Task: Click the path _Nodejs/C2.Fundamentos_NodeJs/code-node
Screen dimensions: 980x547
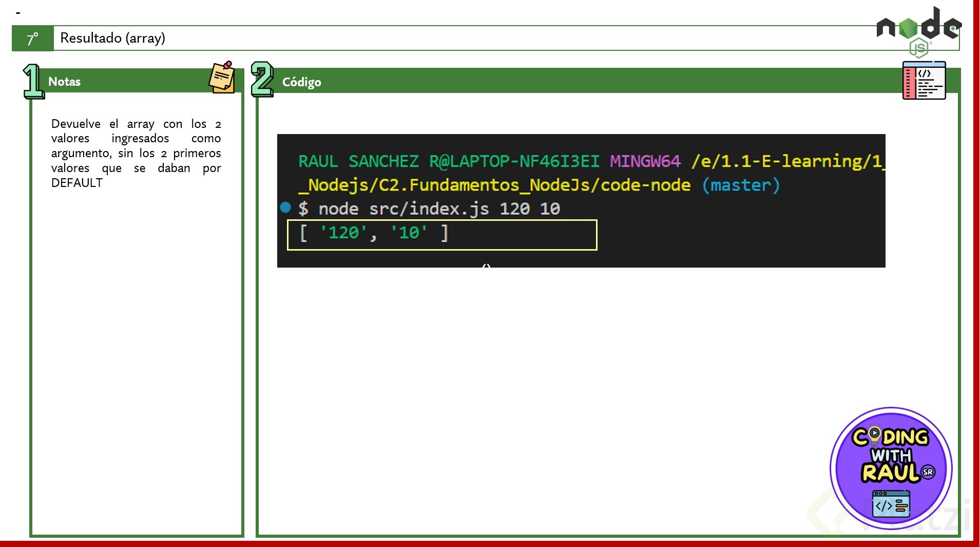Action: [x=494, y=185]
